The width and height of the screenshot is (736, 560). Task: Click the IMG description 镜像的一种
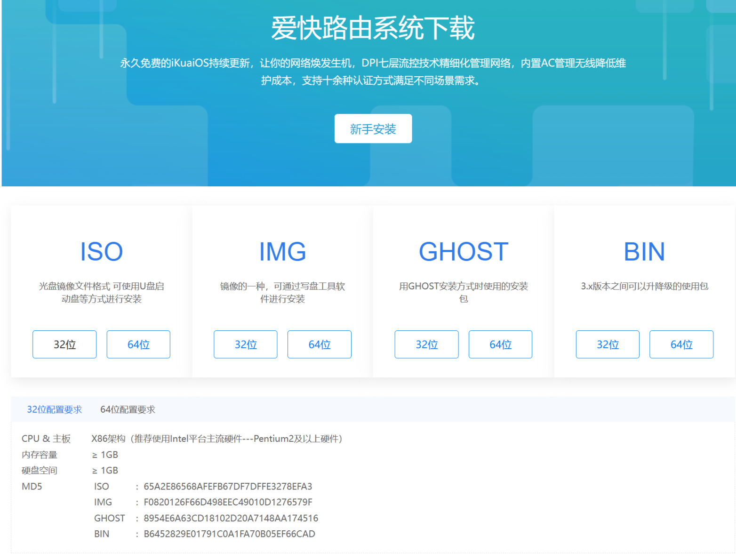(x=282, y=292)
